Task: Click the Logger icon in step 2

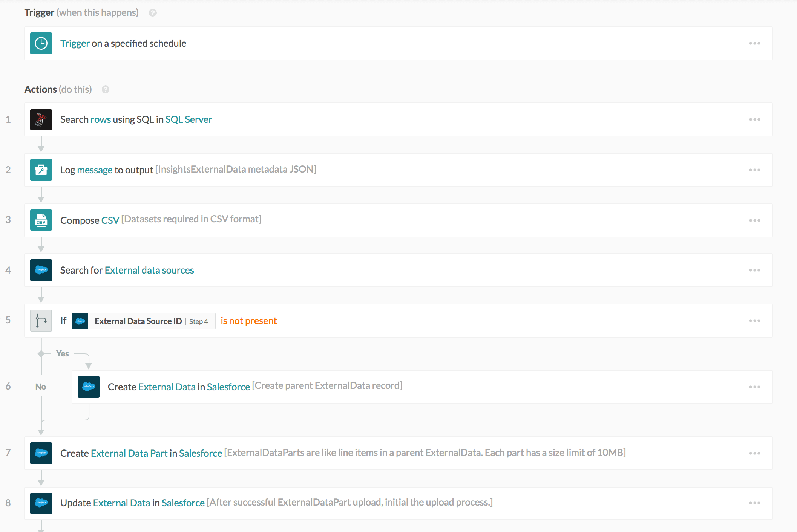Action: [x=41, y=170]
